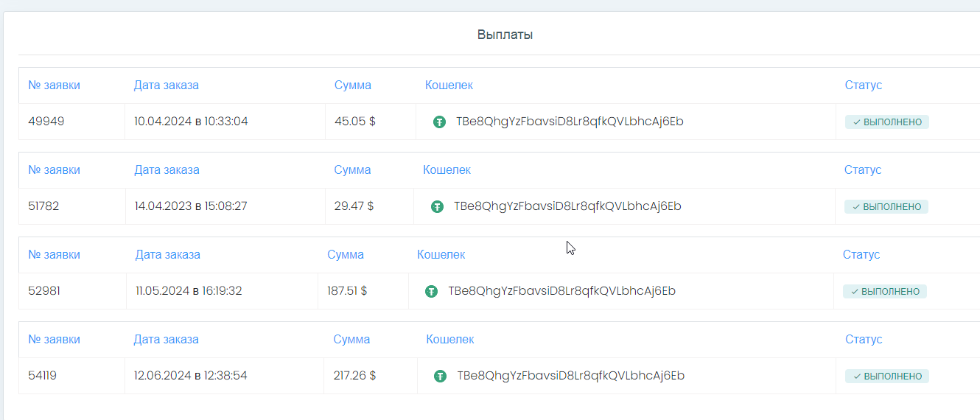Click order number 52981

[44, 291]
